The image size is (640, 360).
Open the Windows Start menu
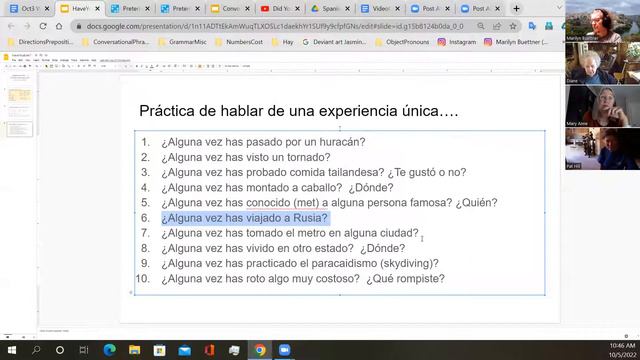click(12, 350)
